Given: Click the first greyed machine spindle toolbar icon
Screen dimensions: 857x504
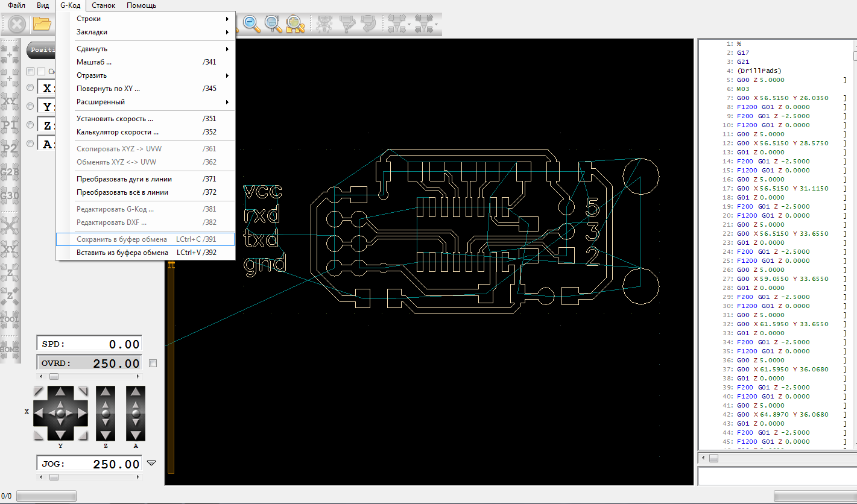Looking at the screenshot, I should tap(326, 24).
